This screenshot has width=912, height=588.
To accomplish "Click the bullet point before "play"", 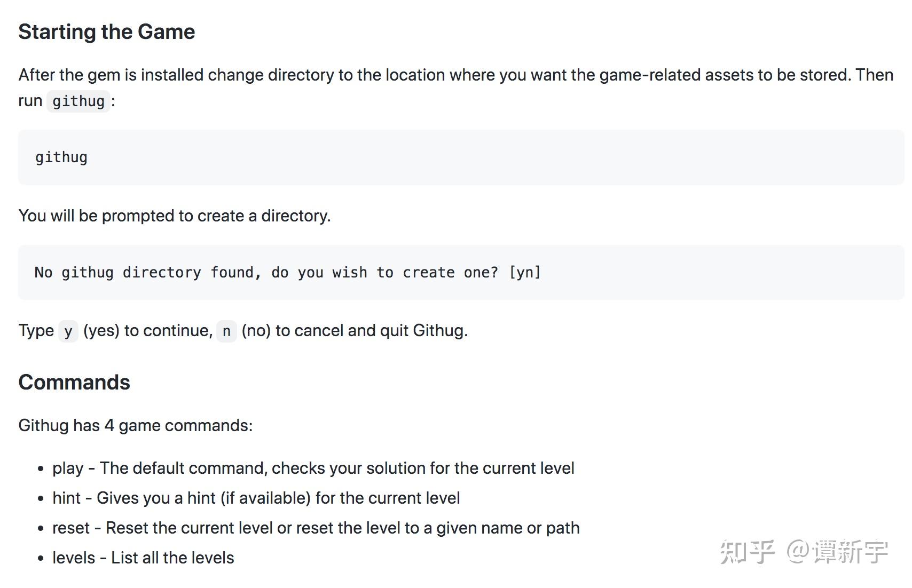I will pyautogui.click(x=41, y=469).
